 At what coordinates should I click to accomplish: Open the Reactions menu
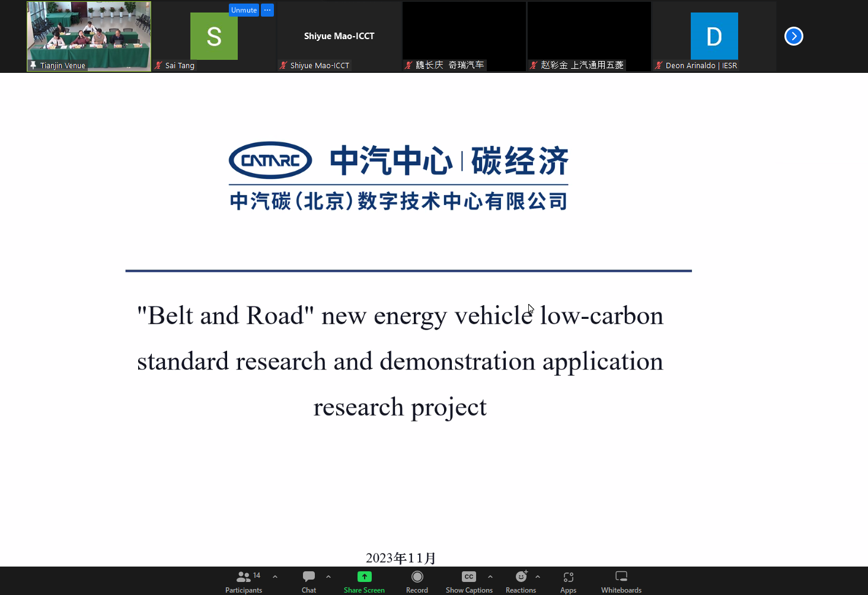coord(521,581)
